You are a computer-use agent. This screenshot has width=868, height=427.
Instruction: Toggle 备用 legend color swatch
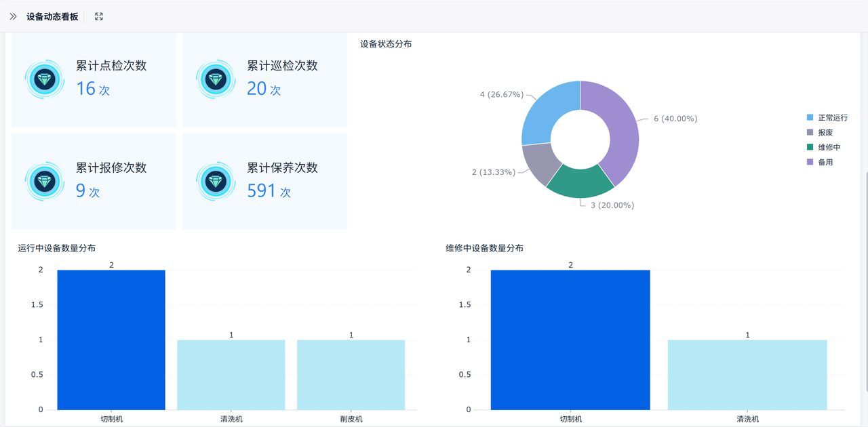tap(810, 162)
